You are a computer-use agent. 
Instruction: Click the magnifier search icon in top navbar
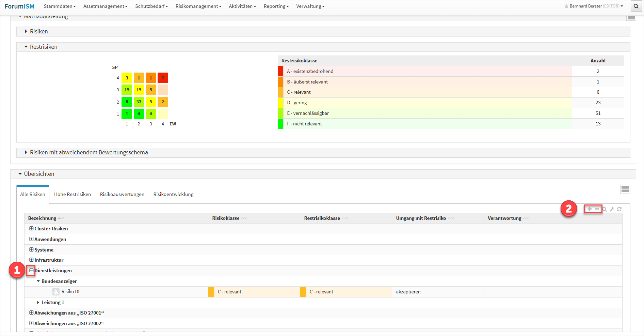[636, 6]
